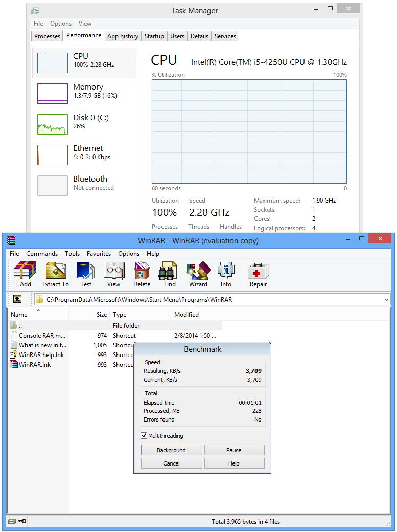The width and height of the screenshot is (397, 532).
Task: Click the Delete toolbar icon
Action: [142, 275]
